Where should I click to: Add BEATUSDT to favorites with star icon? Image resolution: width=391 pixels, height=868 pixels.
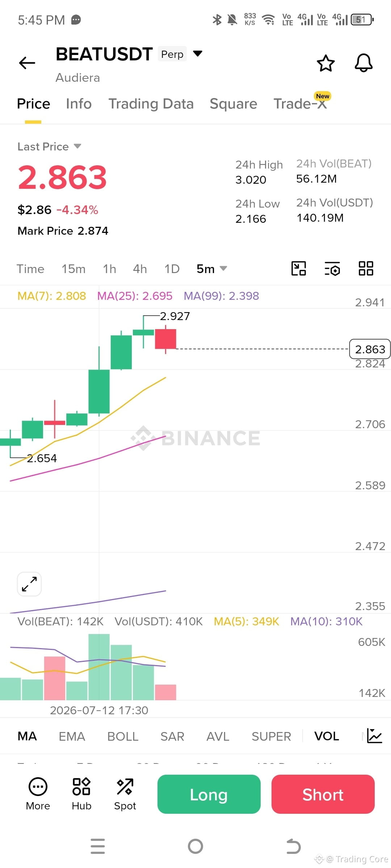[x=325, y=63]
